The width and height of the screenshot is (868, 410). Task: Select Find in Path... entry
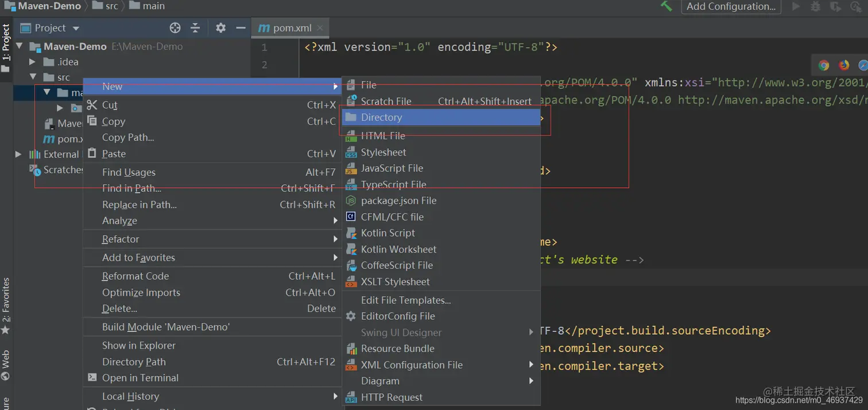pyautogui.click(x=212, y=188)
